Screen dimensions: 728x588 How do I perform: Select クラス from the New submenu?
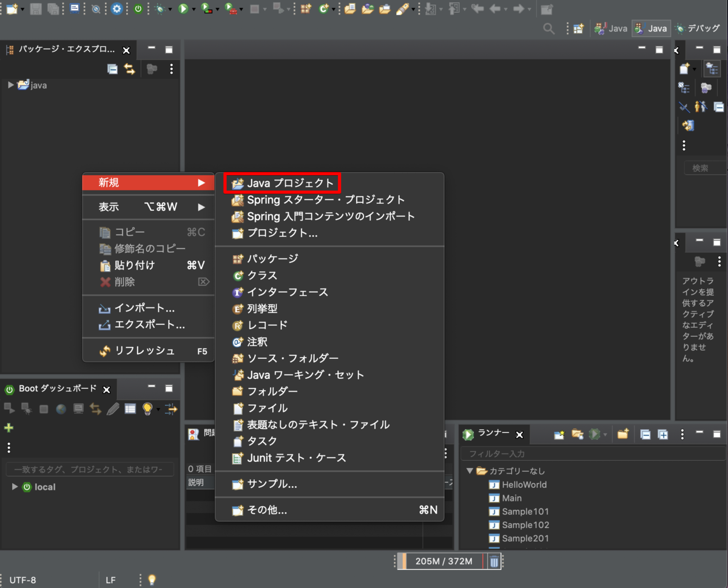pos(329,275)
